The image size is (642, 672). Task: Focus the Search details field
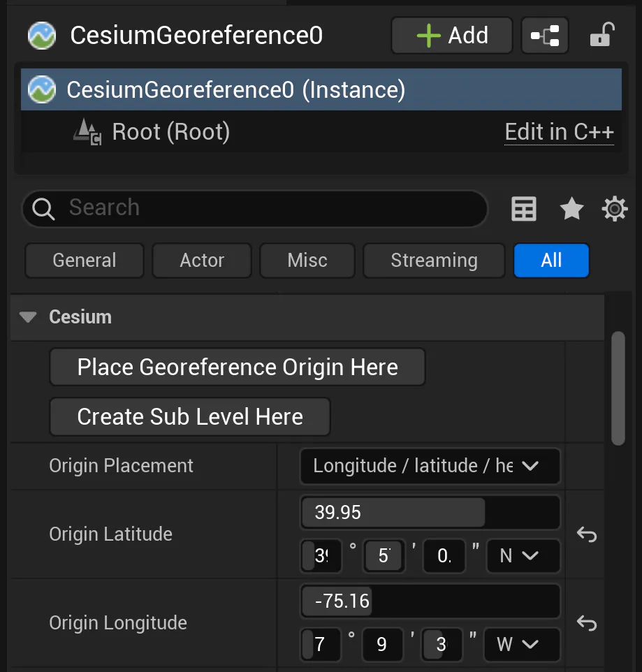click(255, 209)
